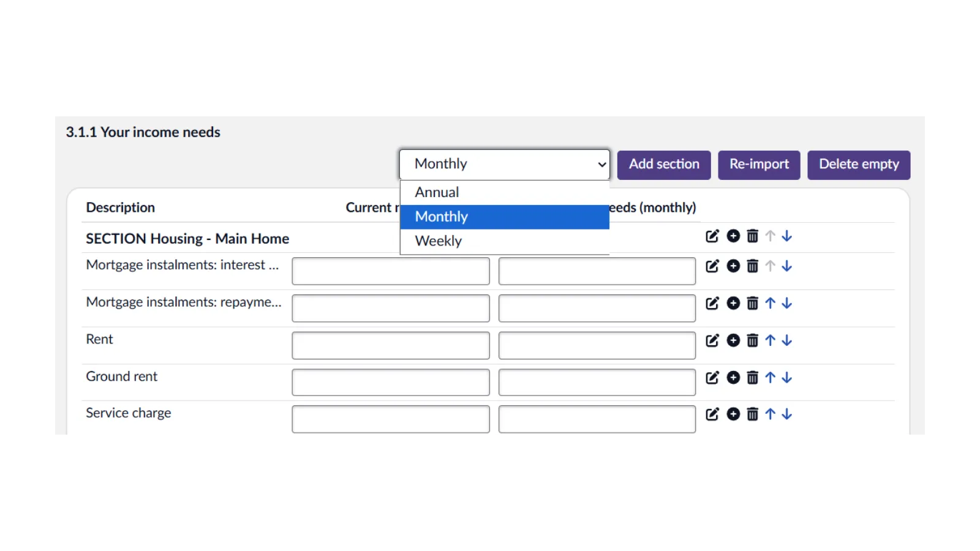Move the Rent row down

click(x=787, y=340)
